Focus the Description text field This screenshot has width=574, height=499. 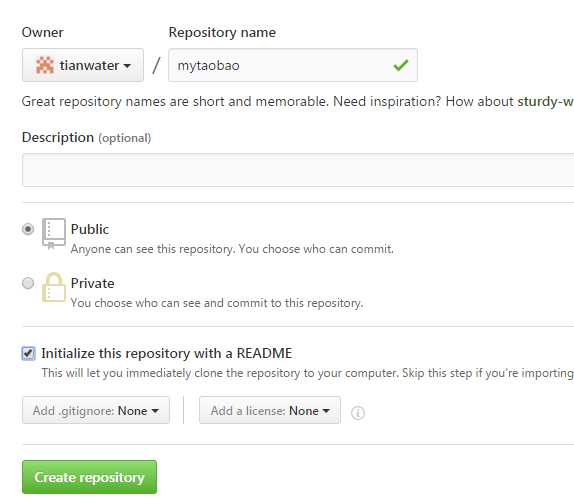[298, 170]
